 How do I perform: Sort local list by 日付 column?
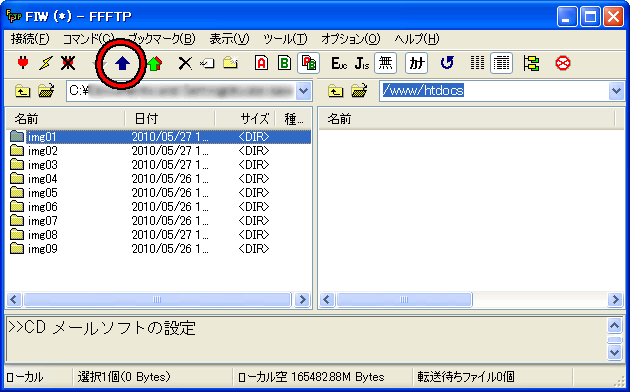[x=170, y=119]
